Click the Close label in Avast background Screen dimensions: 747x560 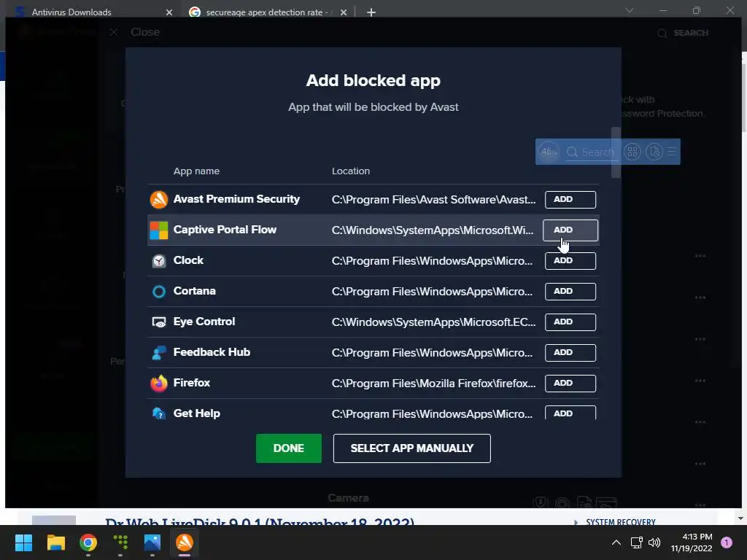[145, 32]
